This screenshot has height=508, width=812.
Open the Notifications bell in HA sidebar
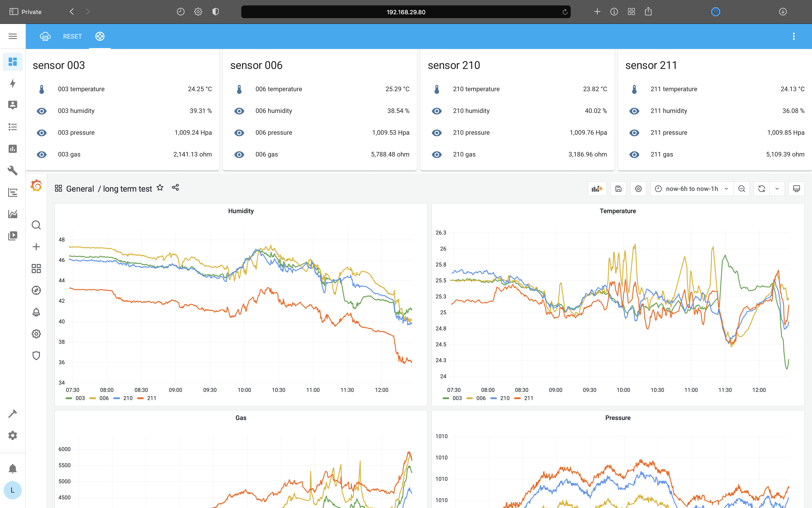tap(13, 468)
